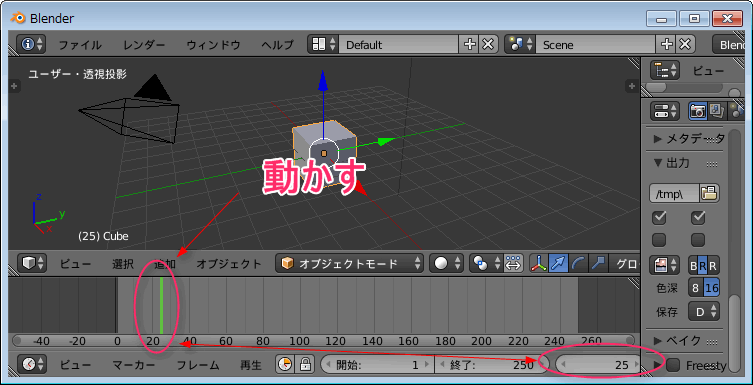This screenshot has height=385, width=753.
Task: Open the timeline マーカー menu
Action: pos(134,365)
